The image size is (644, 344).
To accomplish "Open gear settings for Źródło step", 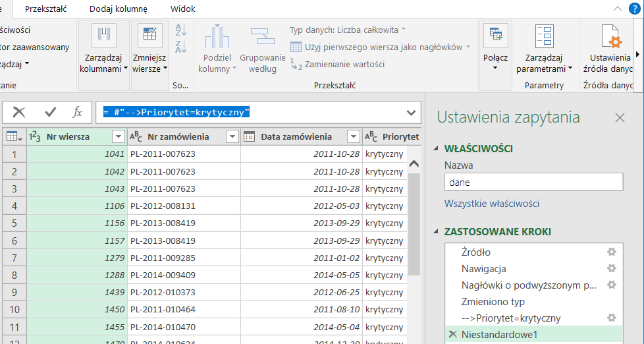I will pos(611,252).
